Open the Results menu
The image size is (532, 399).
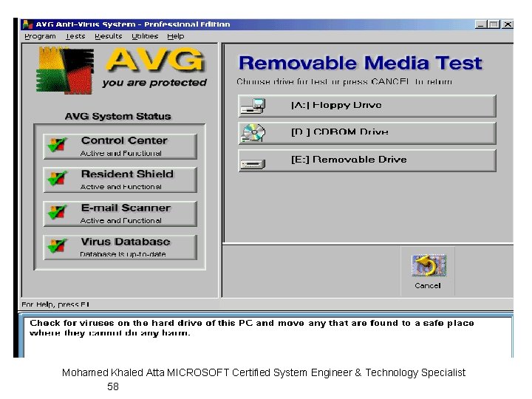tap(108, 36)
